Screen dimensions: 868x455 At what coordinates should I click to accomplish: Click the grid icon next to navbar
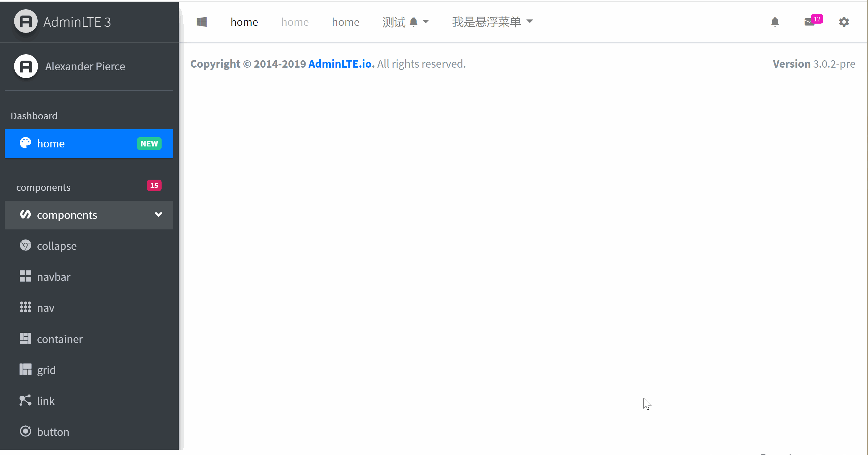(25, 276)
